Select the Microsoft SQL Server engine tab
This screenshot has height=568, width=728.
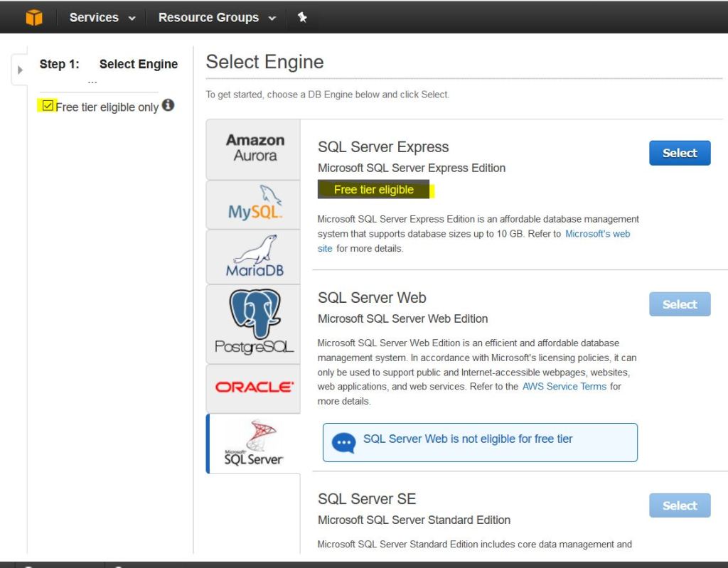coord(254,443)
